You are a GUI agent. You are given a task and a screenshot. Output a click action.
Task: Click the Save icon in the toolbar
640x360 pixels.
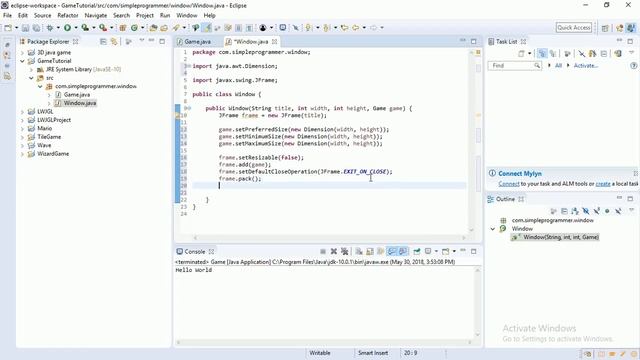click(25, 28)
